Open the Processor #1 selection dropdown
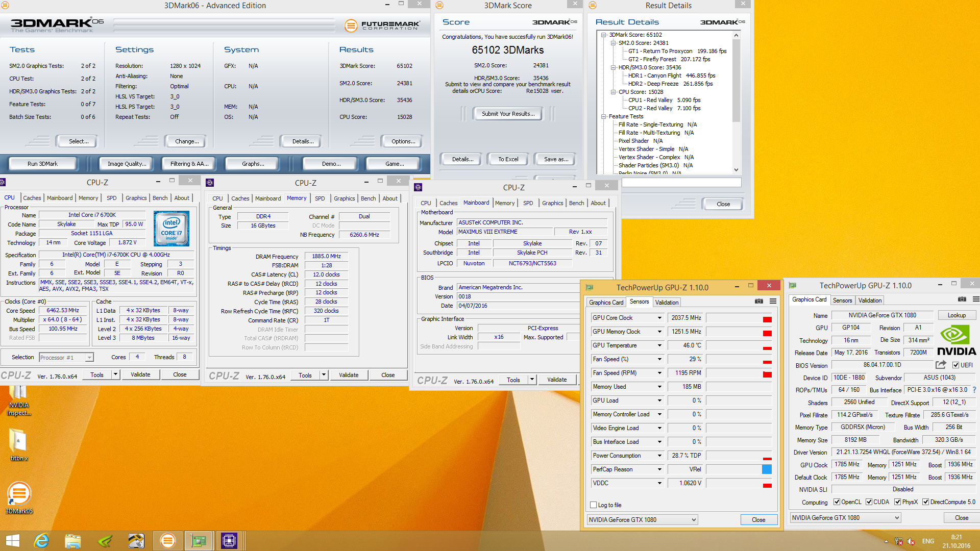Screen dimensions: 980x551 [66, 358]
